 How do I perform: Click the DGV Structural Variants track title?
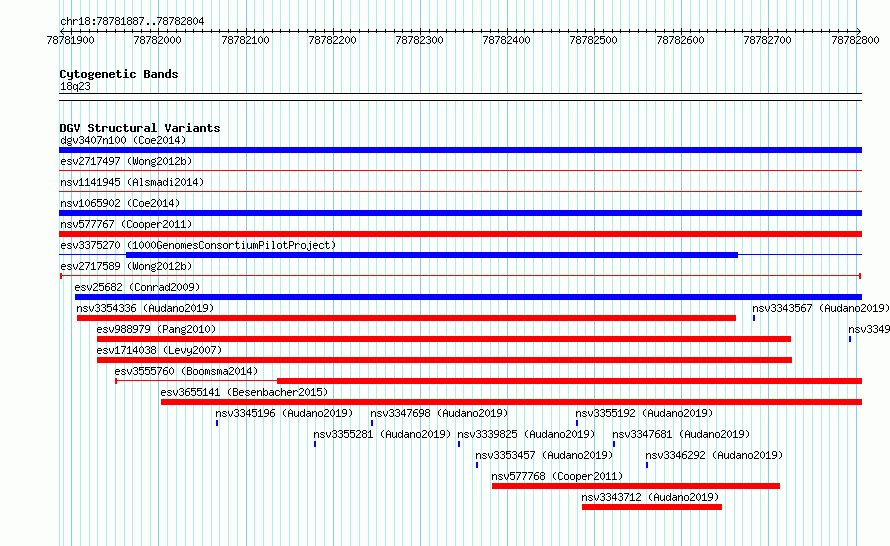point(140,128)
